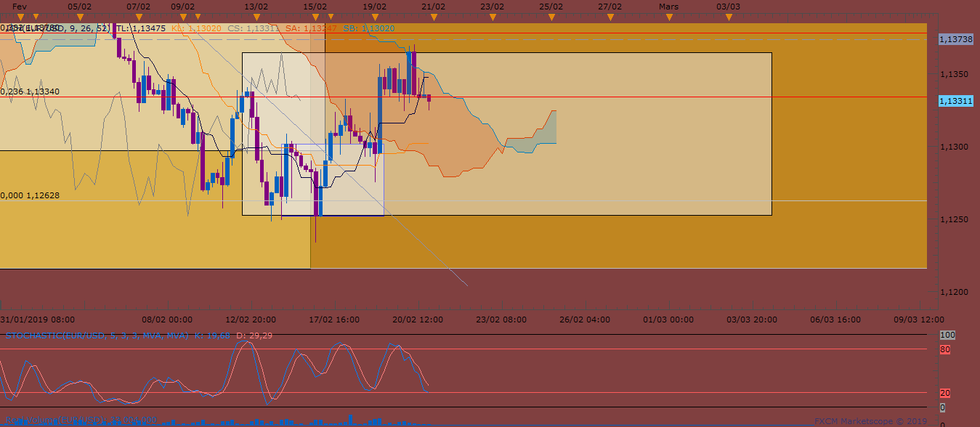Click the orange triangle under Mars

669,17
